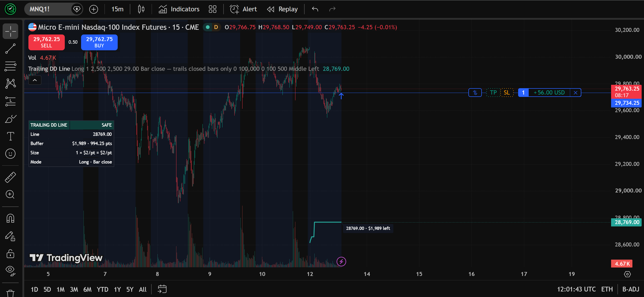Close the open position with X
Image resolution: width=644 pixels, height=297 pixels.
tap(576, 93)
